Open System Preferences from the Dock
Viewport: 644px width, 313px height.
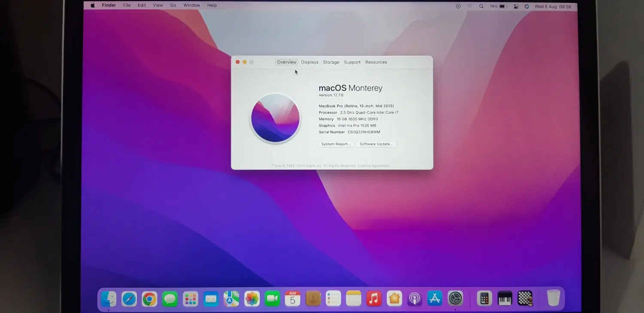coord(455,298)
